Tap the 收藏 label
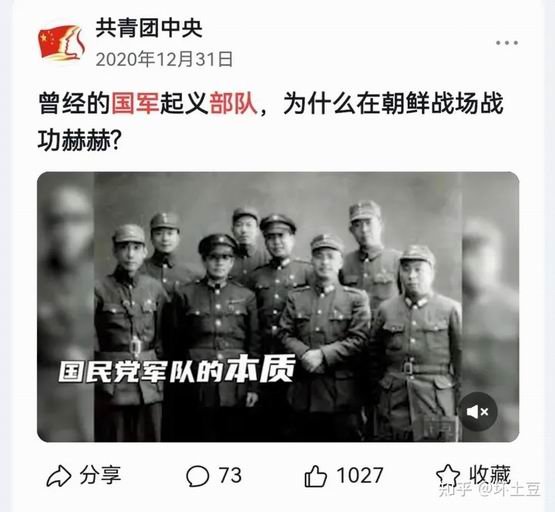This screenshot has width=555, height=512. [x=490, y=474]
